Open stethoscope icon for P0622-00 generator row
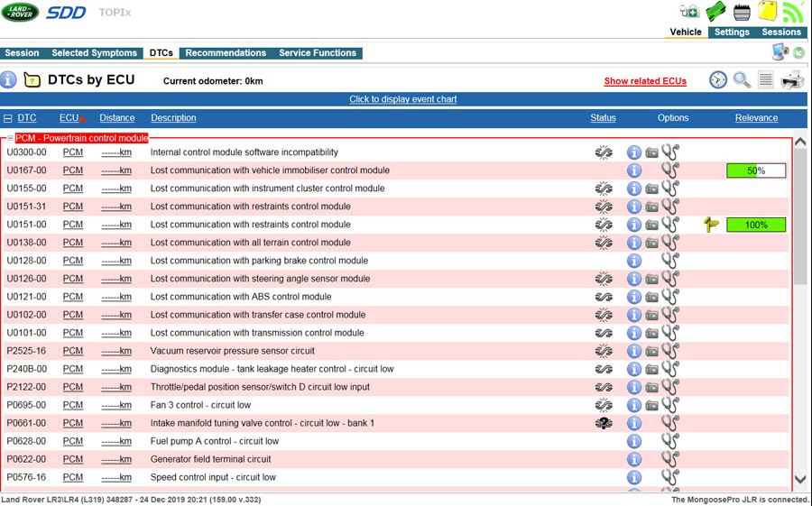812x506 pixels. (670, 459)
